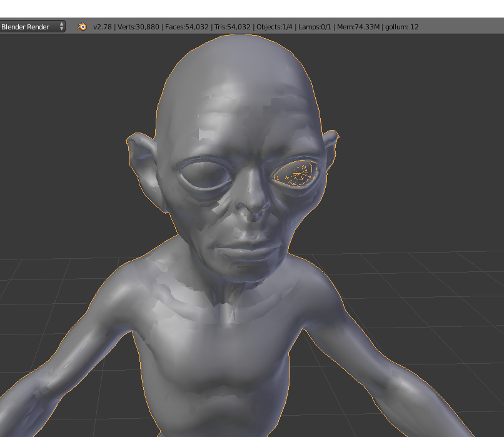
Task: Open the Blender Render engine dropdown
Action: [x=32, y=27]
